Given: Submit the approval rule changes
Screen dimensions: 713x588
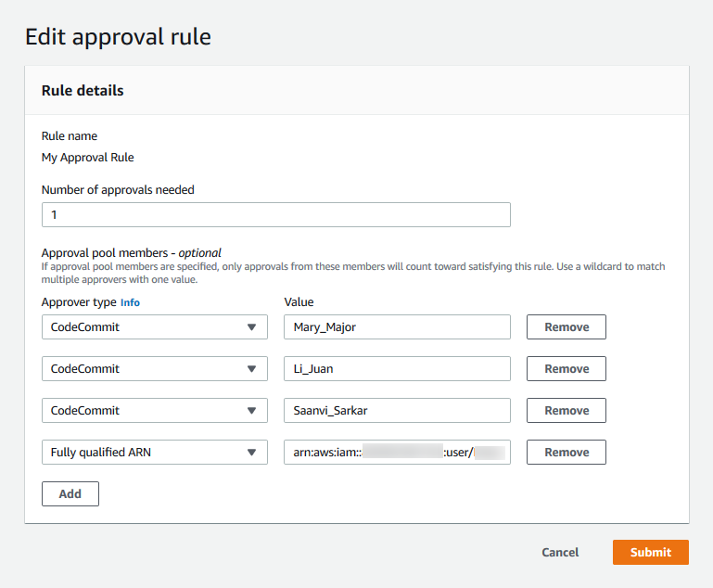Looking at the screenshot, I should [x=650, y=553].
